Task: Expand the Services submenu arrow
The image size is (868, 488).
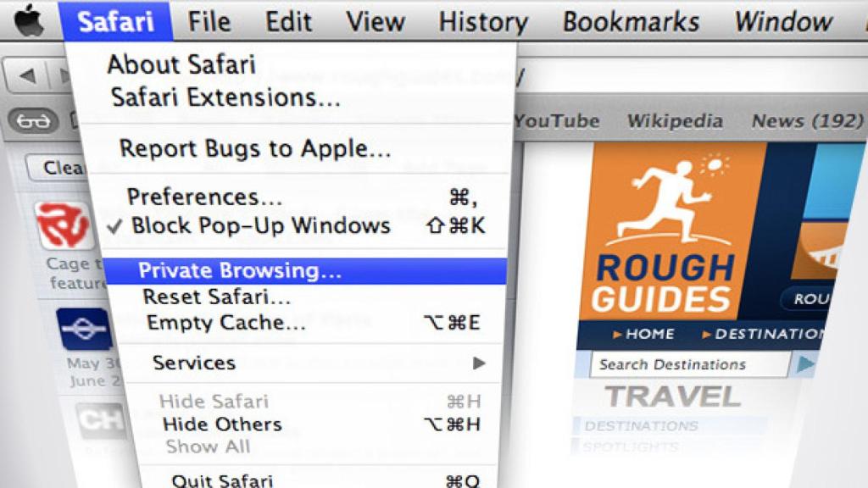Action: tap(480, 363)
